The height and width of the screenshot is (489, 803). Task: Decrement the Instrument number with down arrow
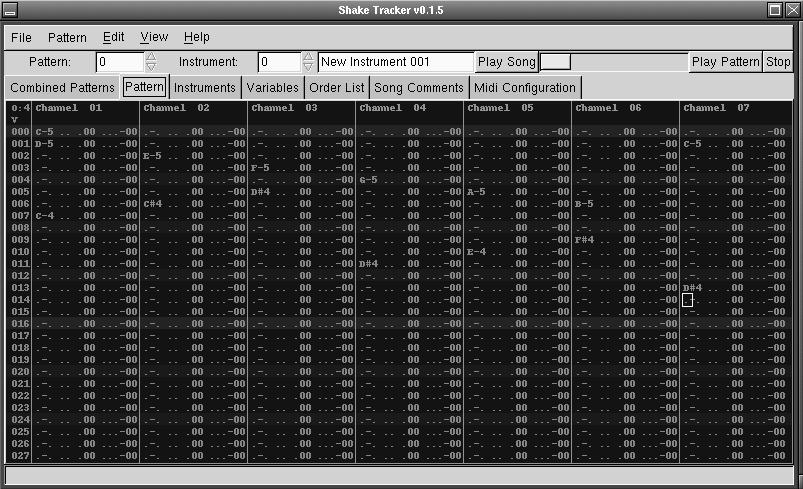pos(308,67)
